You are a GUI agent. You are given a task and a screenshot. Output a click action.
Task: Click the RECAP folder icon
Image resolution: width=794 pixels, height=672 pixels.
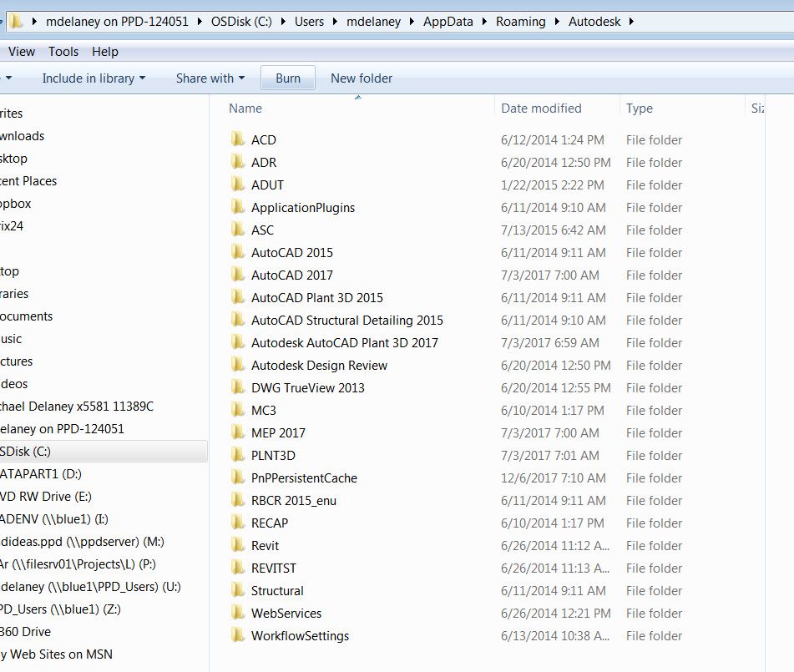[x=237, y=523]
